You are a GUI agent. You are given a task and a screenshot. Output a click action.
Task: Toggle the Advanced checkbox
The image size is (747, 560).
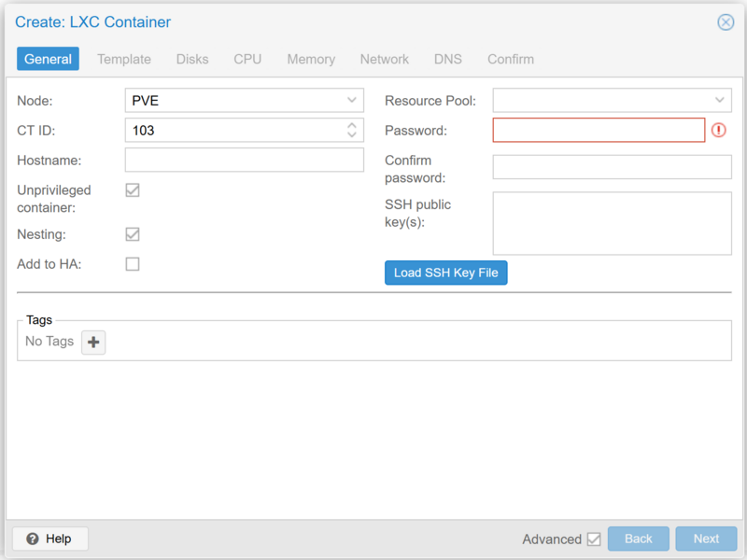click(594, 539)
